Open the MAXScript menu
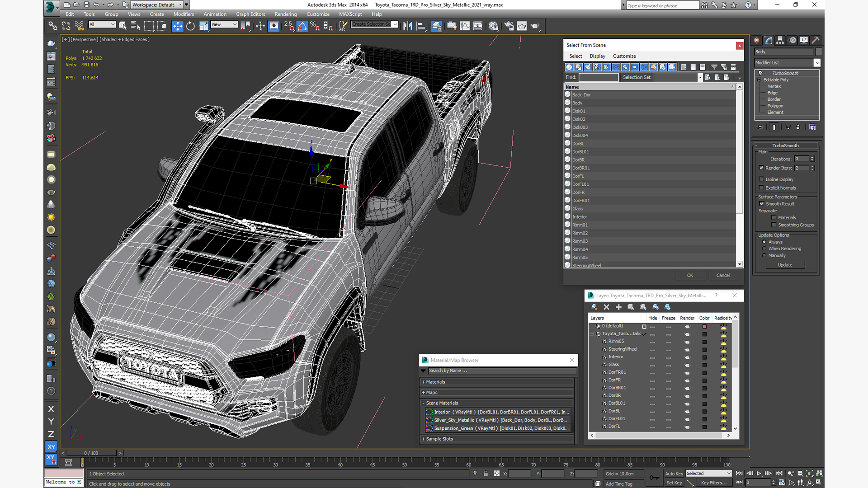The height and width of the screenshot is (488, 868). coord(350,14)
